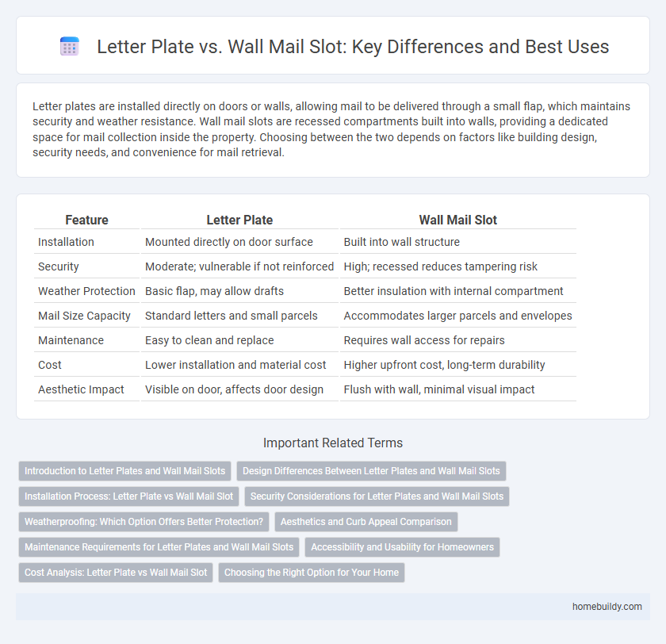Select the Letter Plate column header

239,220
